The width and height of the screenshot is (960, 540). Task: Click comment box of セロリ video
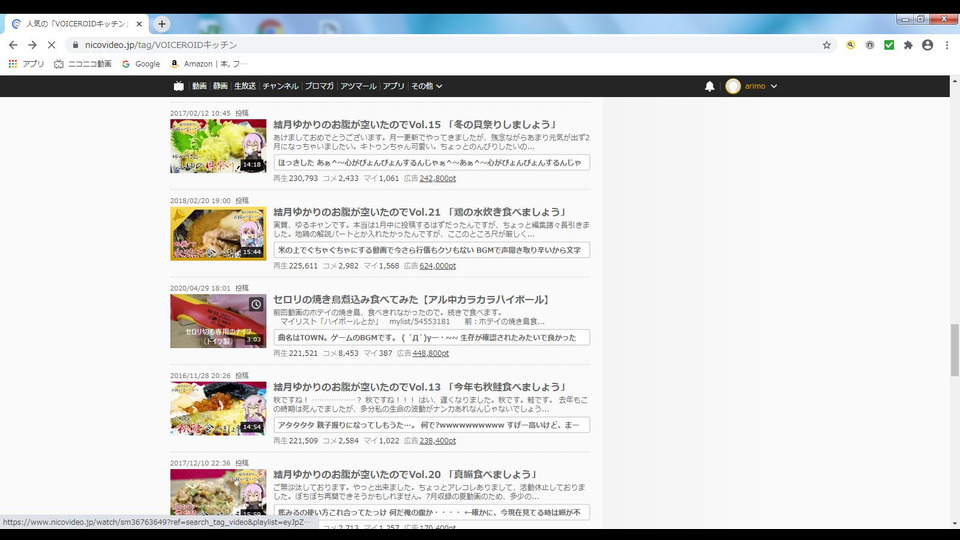coord(432,337)
